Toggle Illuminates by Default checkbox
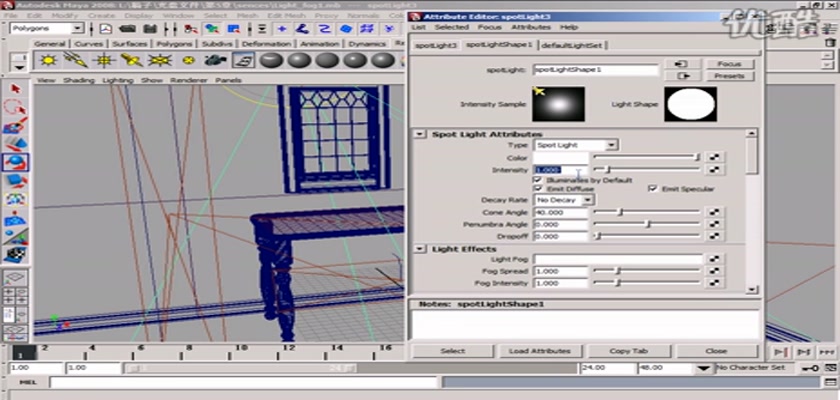 coord(538,180)
